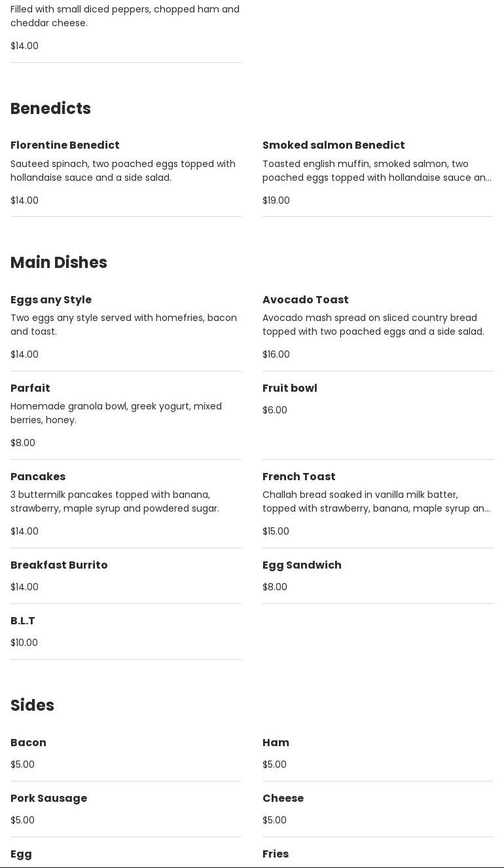Image resolution: width=504 pixels, height=868 pixels.
Task: Click the Benedicts section heading
Action: click(x=50, y=109)
